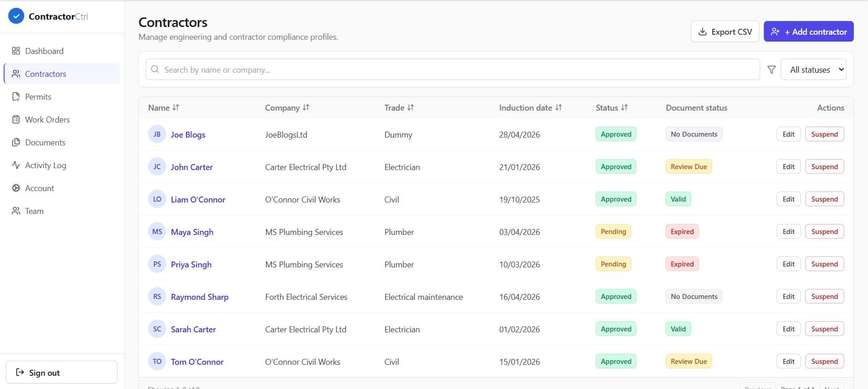Click the Activity Log pulse icon
The height and width of the screenshot is (389, 868).
click(x=16, y=165)
